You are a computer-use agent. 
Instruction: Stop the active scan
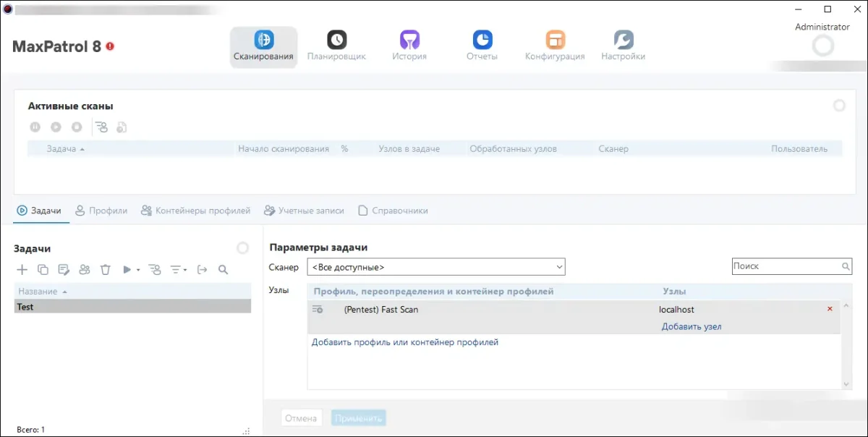(x=77, y=127)
